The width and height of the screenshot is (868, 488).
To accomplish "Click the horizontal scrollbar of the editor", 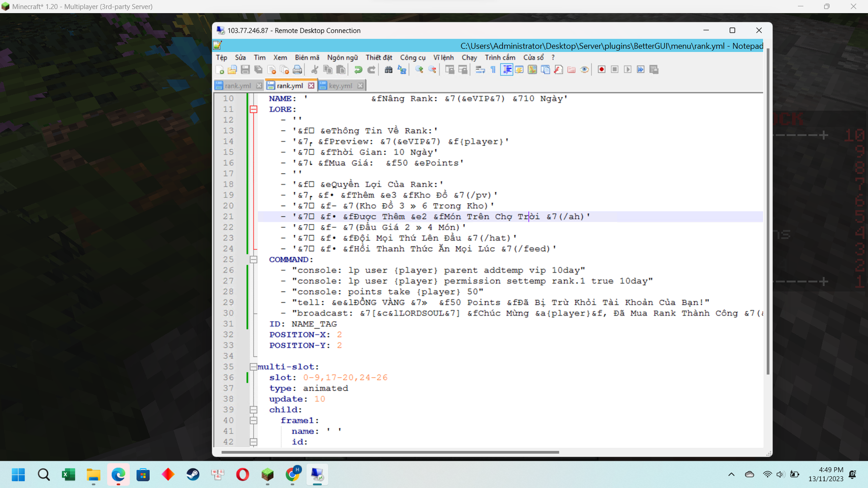I will click(x=390, y=452).
